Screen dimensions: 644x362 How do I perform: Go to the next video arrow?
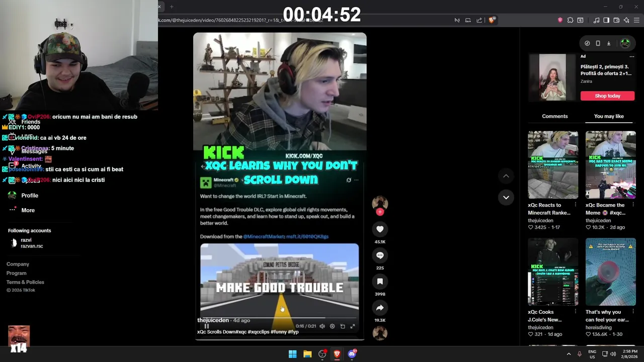(x=506, y=197)
